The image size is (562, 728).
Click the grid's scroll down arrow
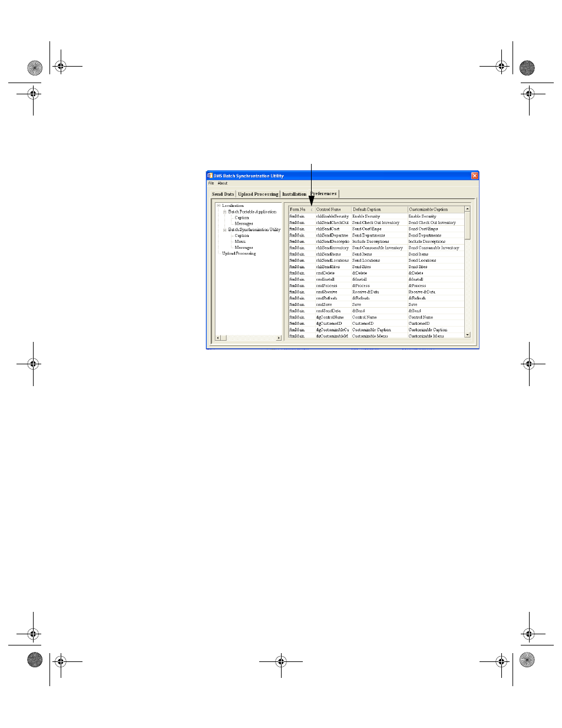pyautogui.click(x=468, y=335)
